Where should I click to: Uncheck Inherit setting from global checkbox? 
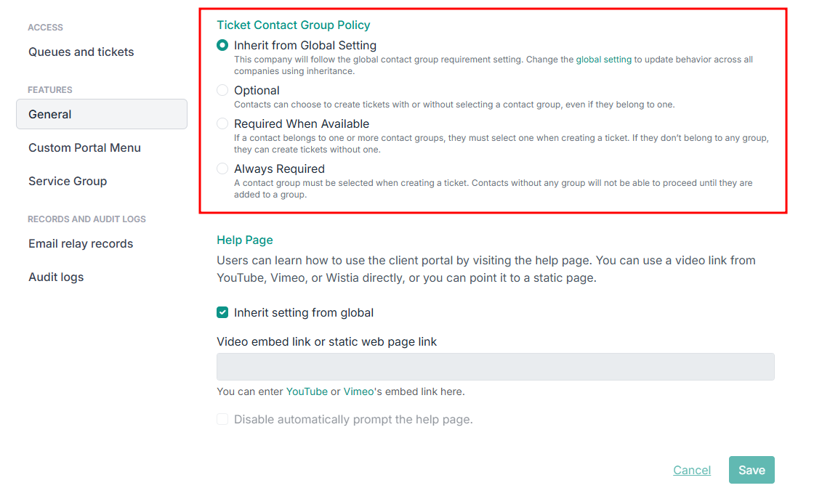click(222, 313)
